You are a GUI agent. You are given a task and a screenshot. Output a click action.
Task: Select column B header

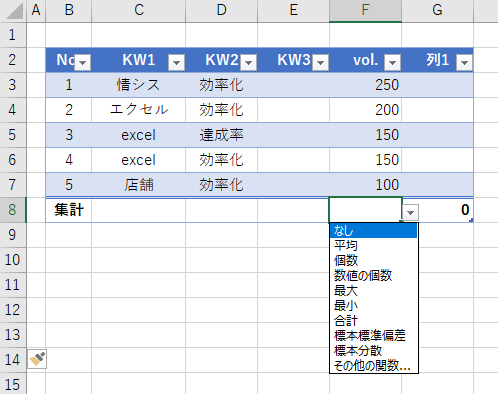tap(69, 11)
